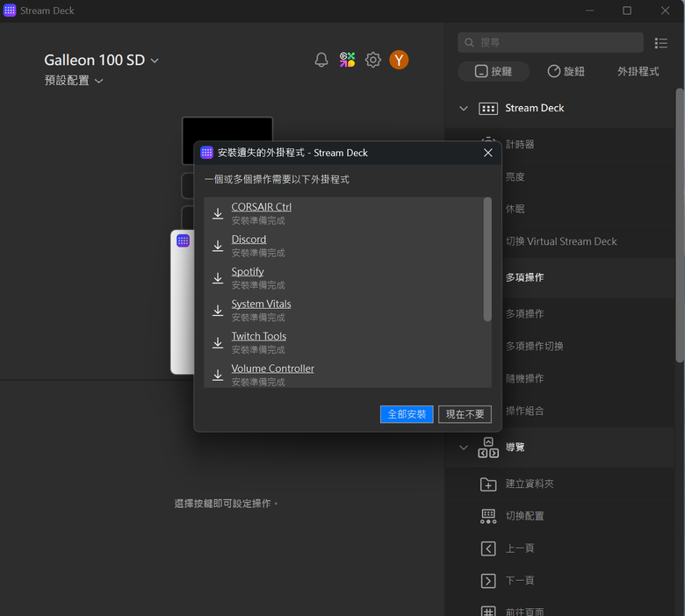Select the 下一頁 action

click(x=560, y=581)
